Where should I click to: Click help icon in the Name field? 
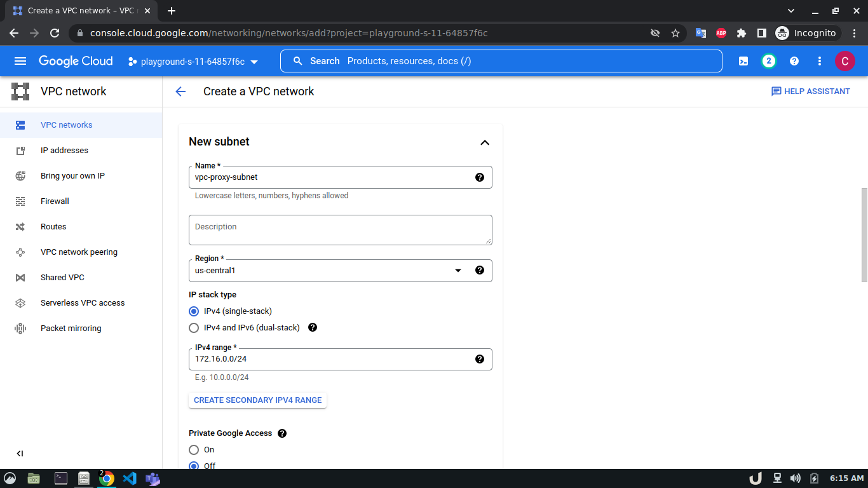(480, 177)
